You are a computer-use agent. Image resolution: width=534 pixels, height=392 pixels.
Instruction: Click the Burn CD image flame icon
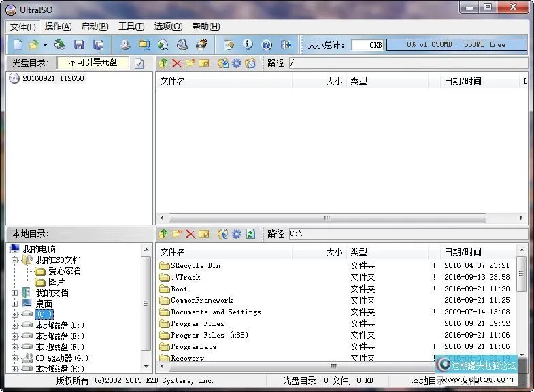click(201, 45)
